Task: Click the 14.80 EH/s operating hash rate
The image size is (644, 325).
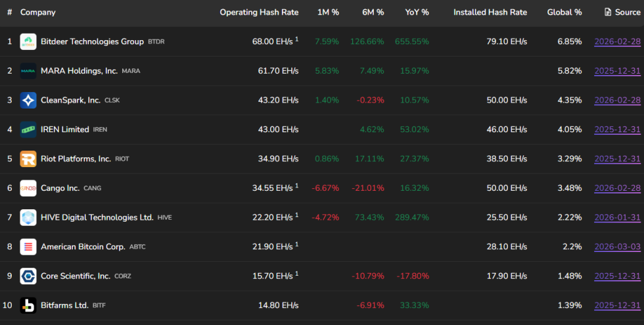Action: click(x=278, y=305)
